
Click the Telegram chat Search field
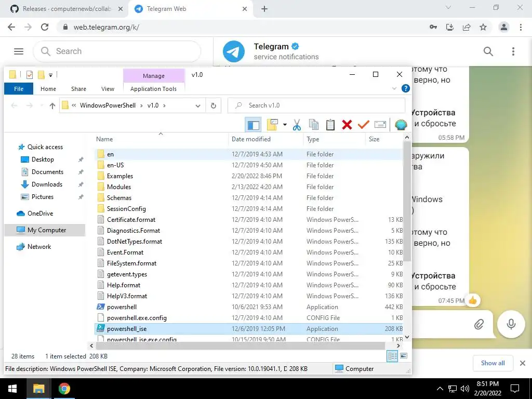point(117,51)
